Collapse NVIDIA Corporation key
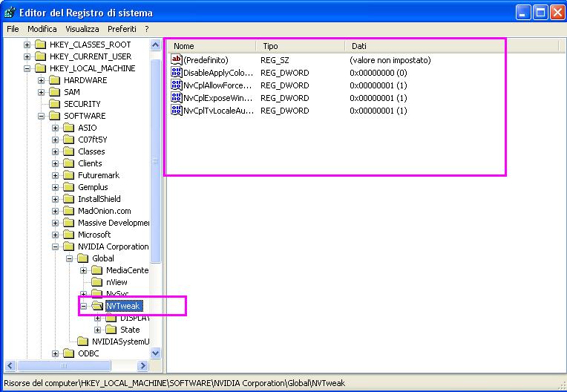This screenshot has width=567, height=392. [x=56, y=247]
